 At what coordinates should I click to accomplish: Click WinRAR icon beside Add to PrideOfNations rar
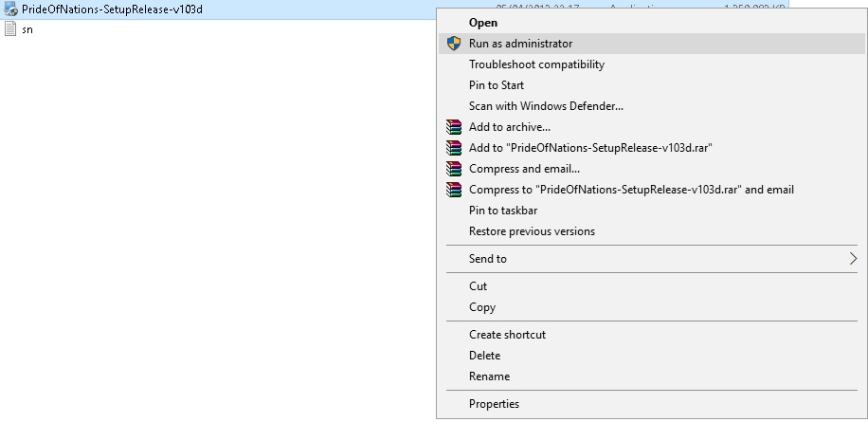(x=454, y=148)
